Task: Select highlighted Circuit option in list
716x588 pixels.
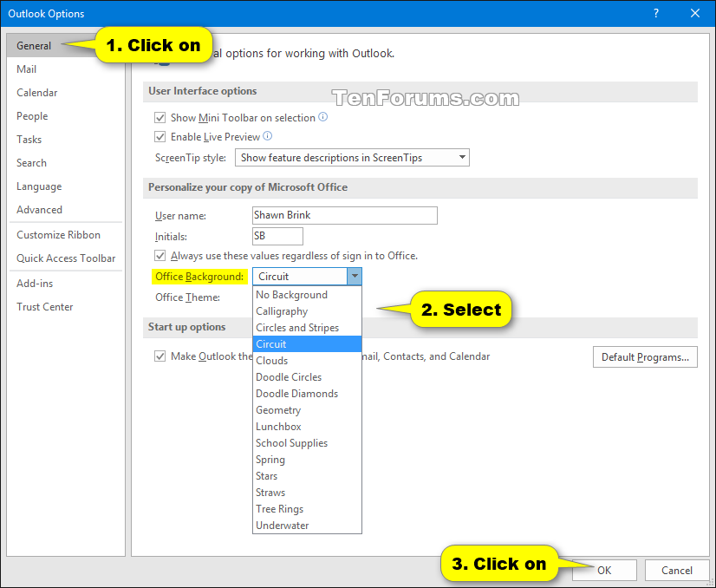Action: (x=307, y=344)
